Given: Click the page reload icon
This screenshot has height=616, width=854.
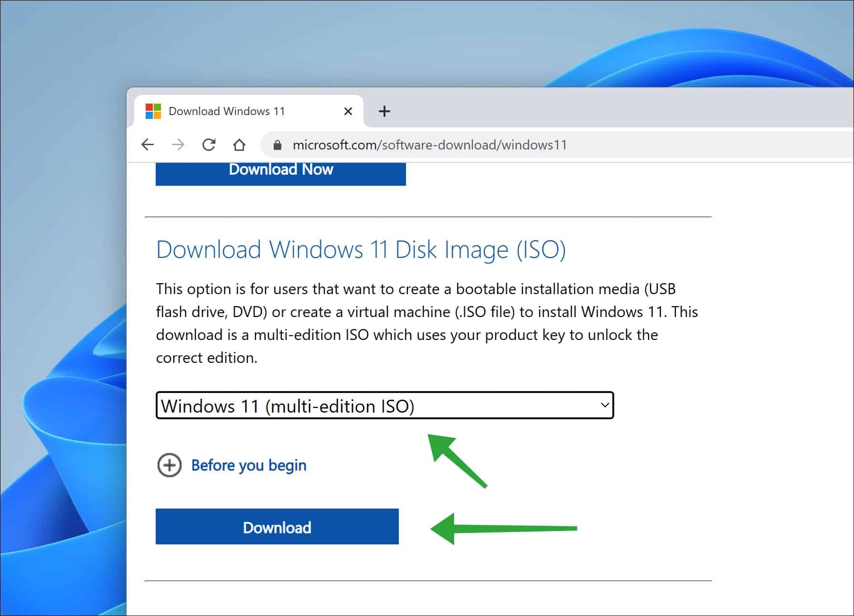Looking at the screenshot, I should [x=210, y=145].
